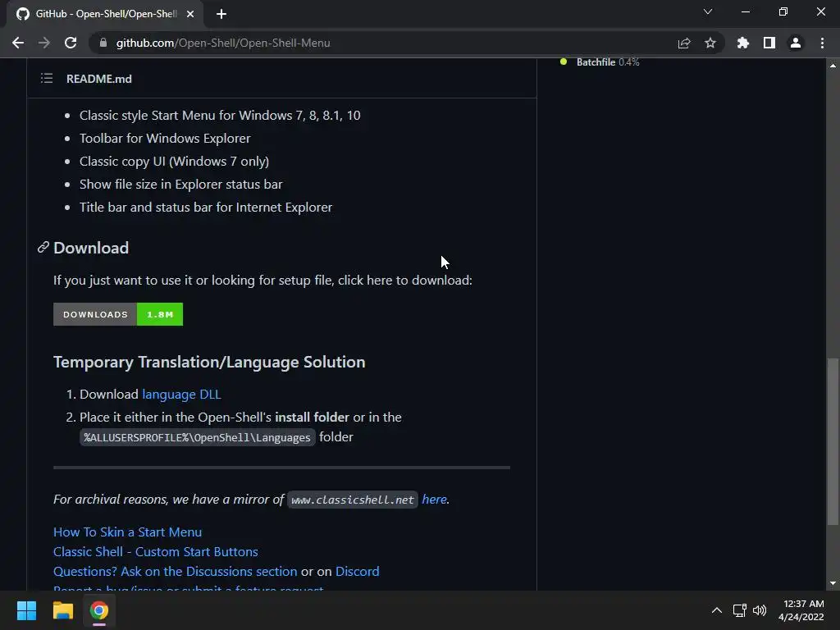Click the Download heading anchor link icon
840x630 pixels.
(x=43, y=248)
